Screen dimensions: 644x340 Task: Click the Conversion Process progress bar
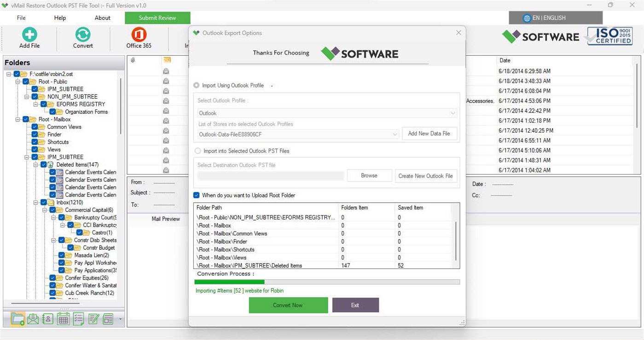click(326, 281)
